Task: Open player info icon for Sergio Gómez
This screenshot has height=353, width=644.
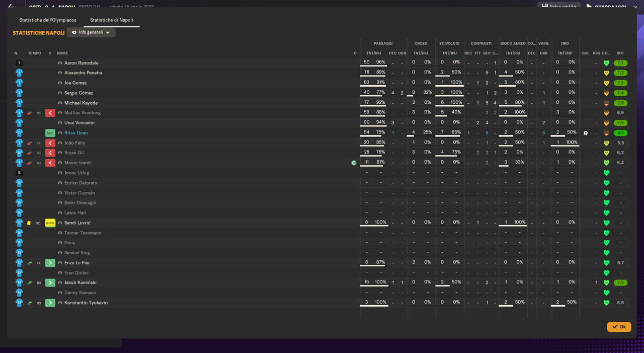Action: click(x=60, y=93)
